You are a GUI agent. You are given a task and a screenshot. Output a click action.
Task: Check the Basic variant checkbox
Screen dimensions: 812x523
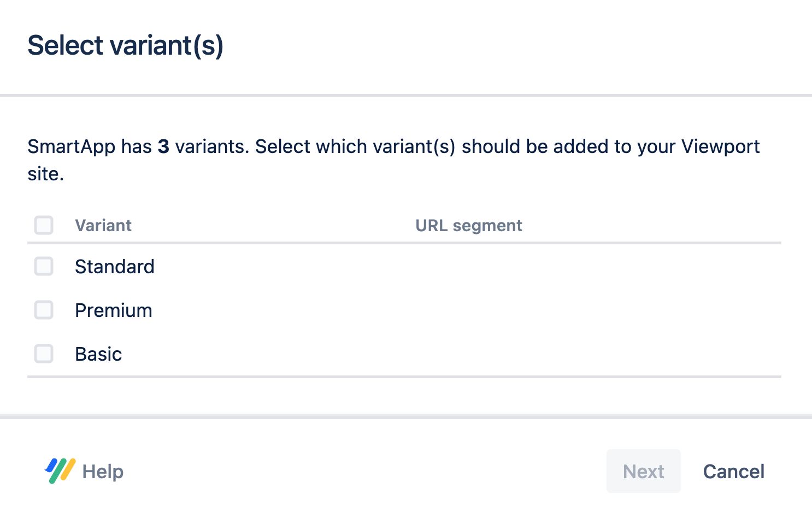[44, 354]
